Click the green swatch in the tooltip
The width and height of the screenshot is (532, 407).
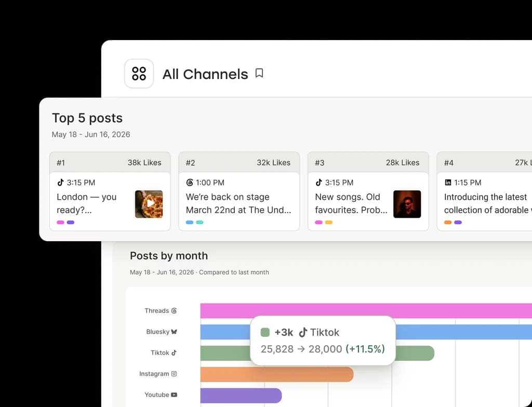coord(265,332)
